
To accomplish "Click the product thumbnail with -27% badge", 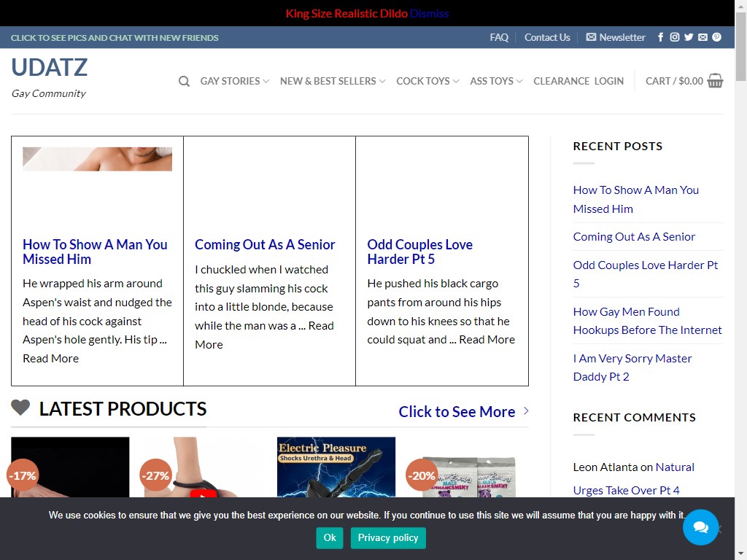I will 203,467.
